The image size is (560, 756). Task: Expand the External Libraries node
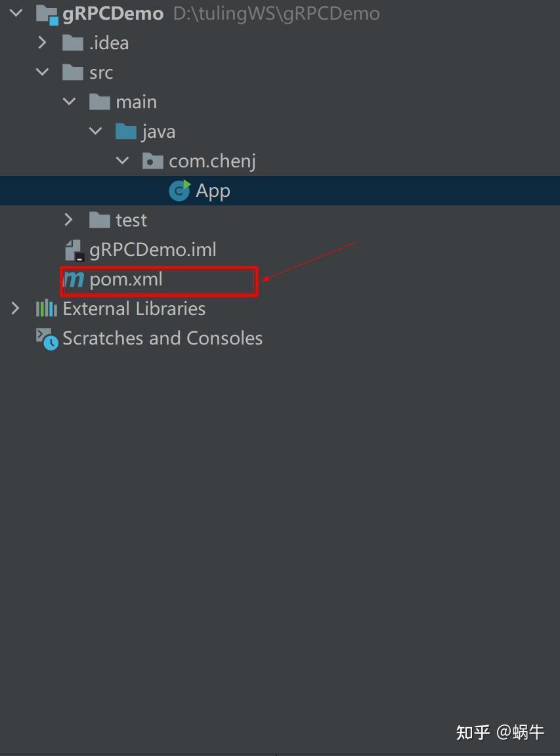16,309
